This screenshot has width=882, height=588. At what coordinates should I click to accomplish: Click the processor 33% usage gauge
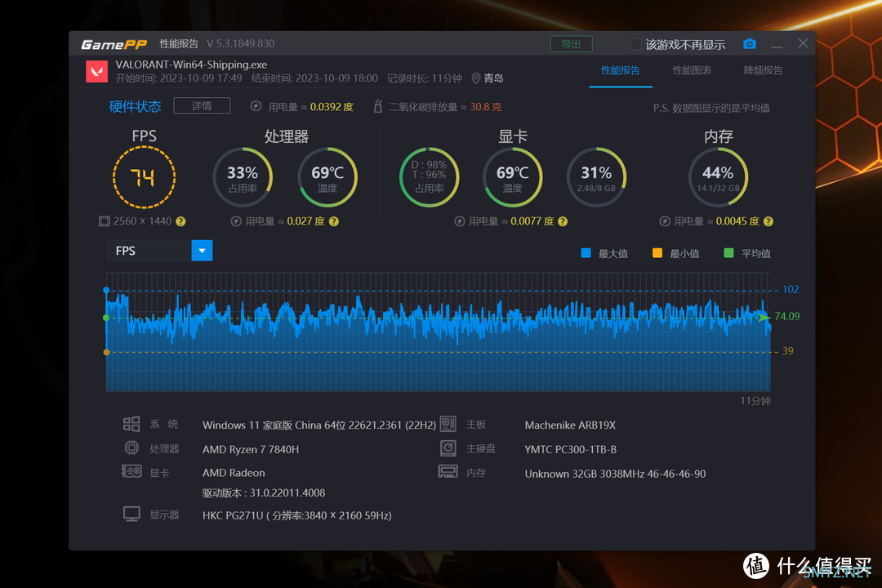[243, 177]
